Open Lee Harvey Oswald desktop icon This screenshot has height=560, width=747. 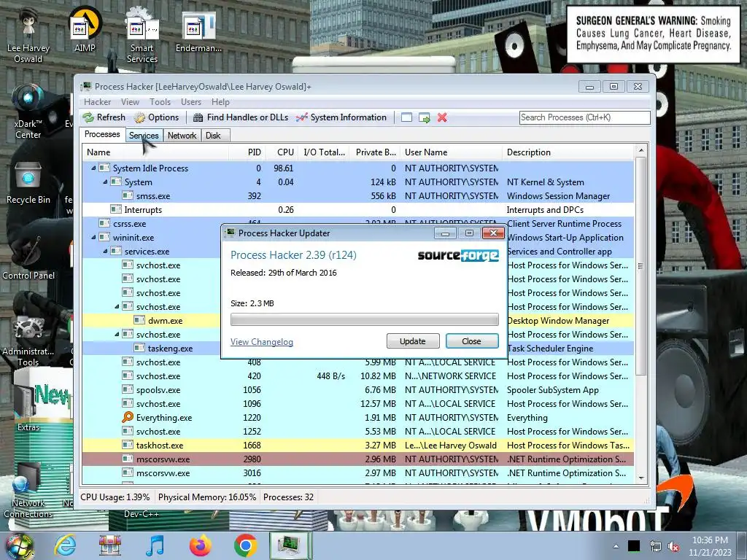[x=28, y=36]
